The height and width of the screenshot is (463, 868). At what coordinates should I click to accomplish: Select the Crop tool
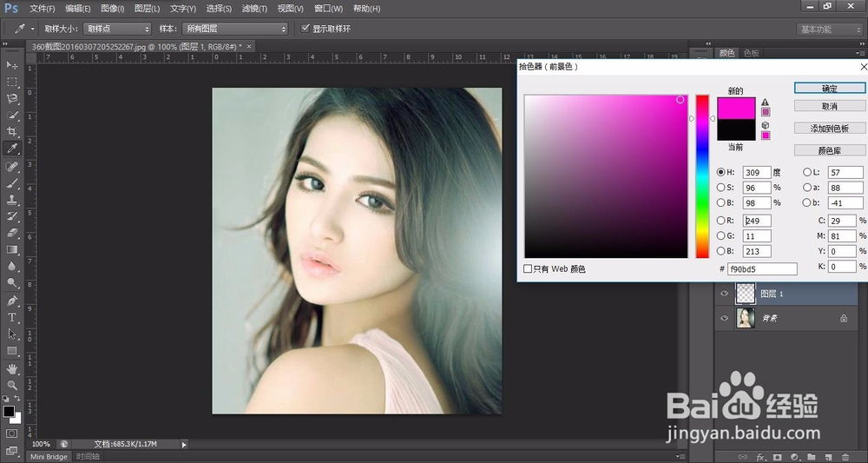pos(11,132)
